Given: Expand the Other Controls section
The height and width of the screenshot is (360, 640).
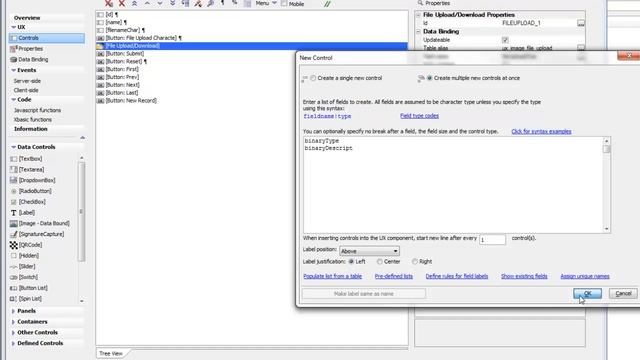Looking at the screenshot, I should [x=13, y=333].
